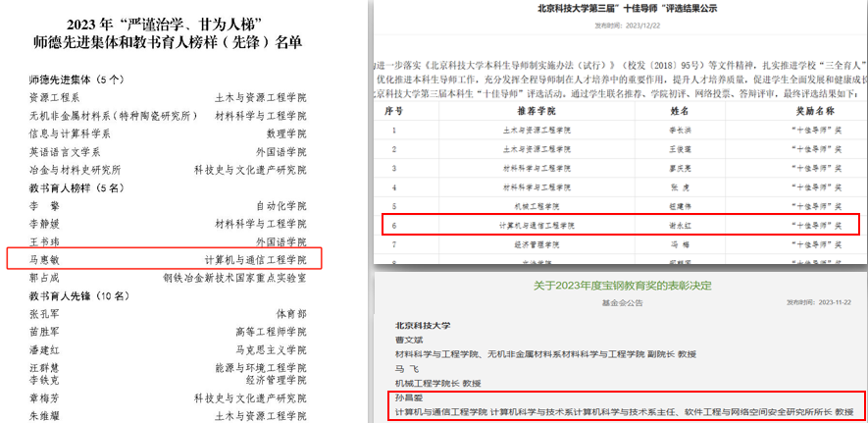Click the 关于2023年度宝钢教育奖的表彰决定 title

tap(623, 287)
